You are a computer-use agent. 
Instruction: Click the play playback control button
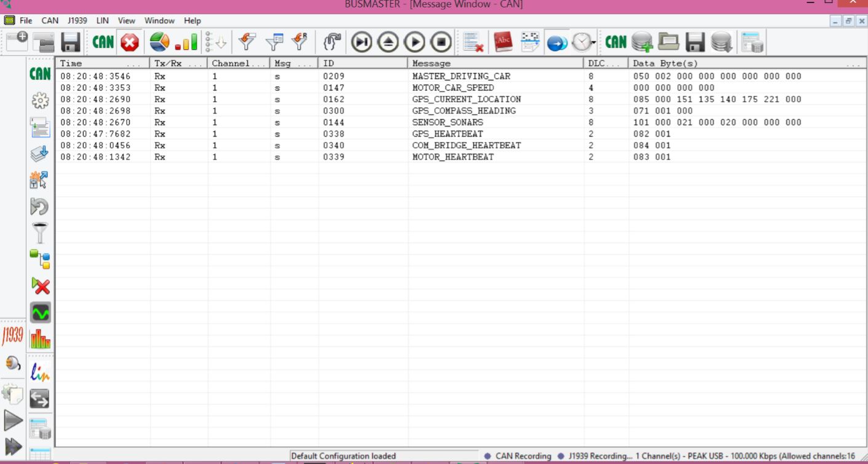point(415,42)
